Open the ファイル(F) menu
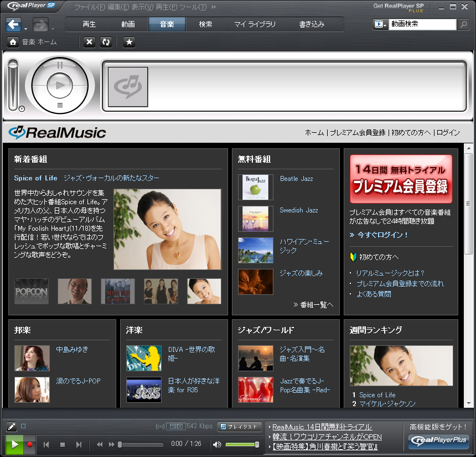The image size is (476, 457). click(x=90, y=7)
